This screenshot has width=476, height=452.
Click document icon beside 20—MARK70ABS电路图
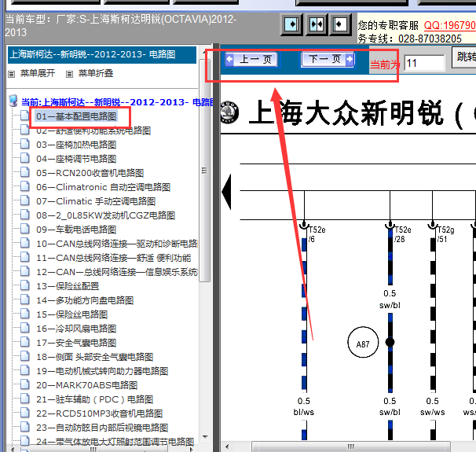pyautogui.click(x=25, y=384)
